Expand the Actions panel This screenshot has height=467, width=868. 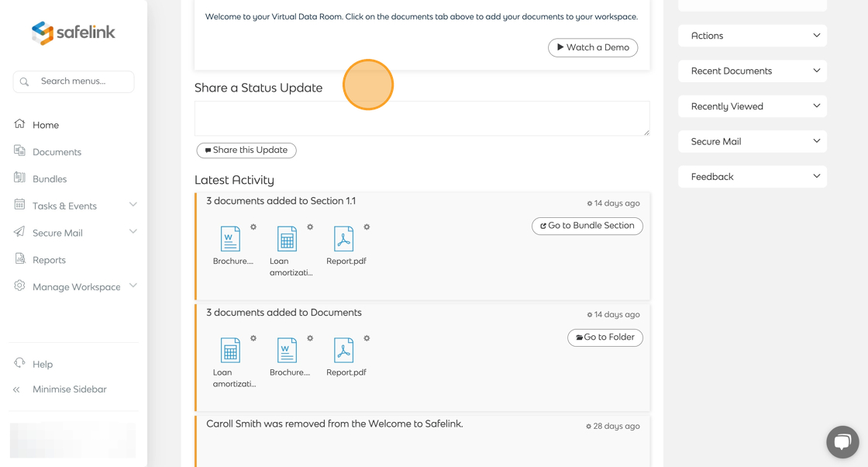tap(752, 36)
